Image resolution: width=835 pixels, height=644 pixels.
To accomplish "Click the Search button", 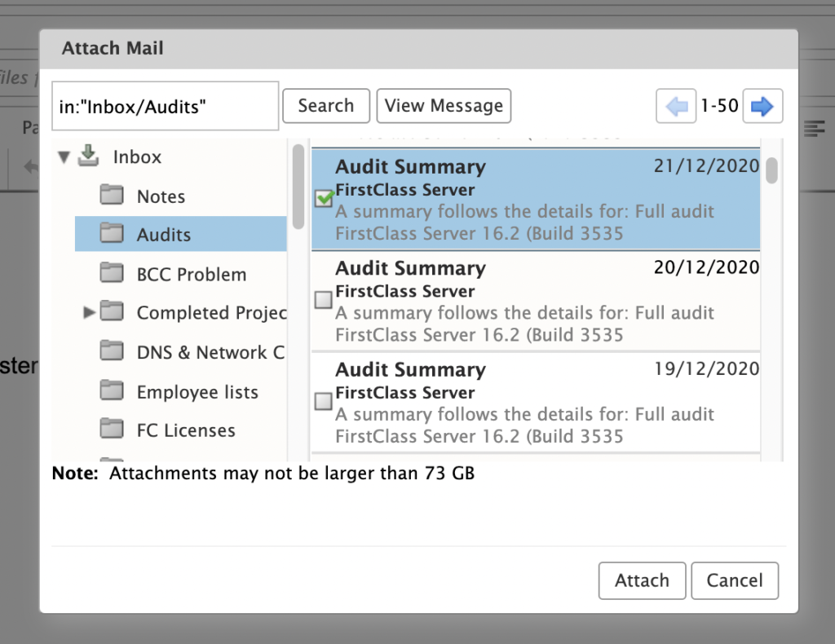I will [x=326, y=106].
